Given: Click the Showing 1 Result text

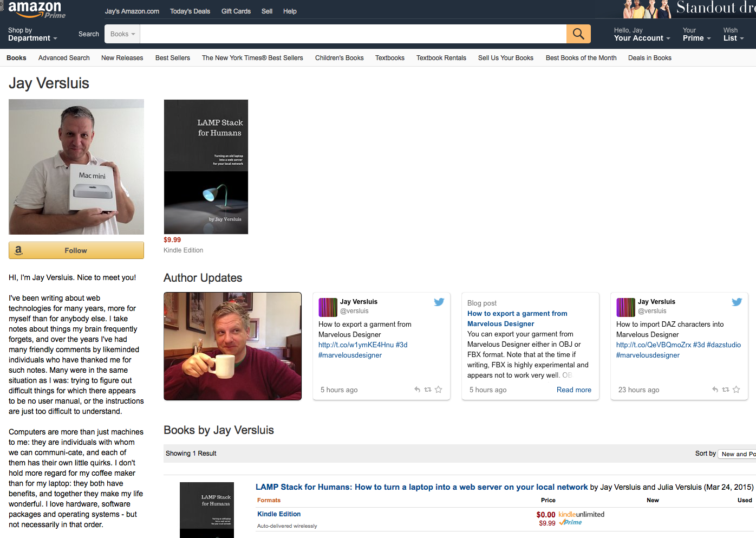Looking at the screenshot, I should 191,453.
